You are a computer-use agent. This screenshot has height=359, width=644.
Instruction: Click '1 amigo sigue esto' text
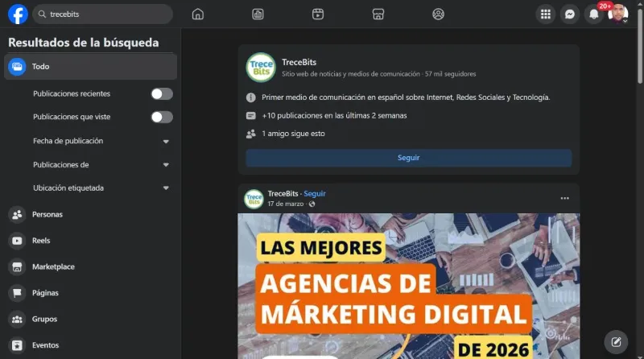(293, 134)
